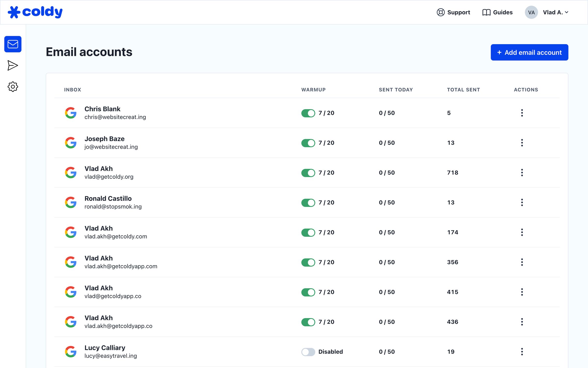
Task: Click the Add email account button
Action: point(529,52)
